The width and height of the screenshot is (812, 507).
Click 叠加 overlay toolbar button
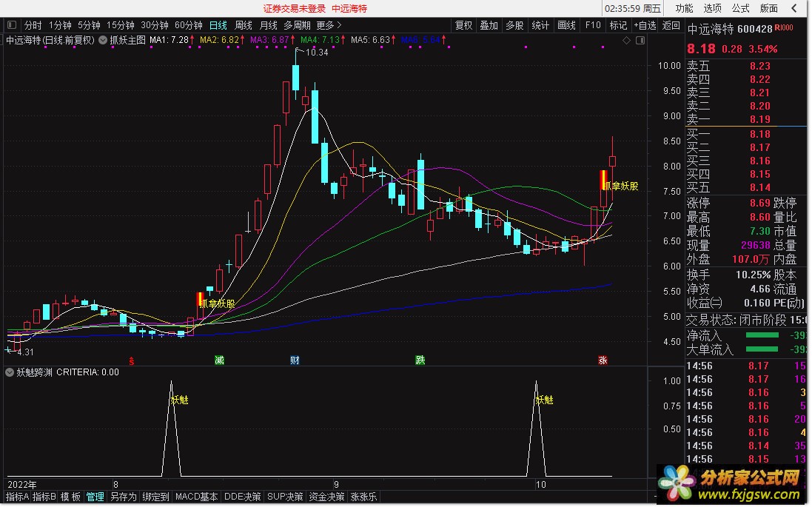(x=489, y=25)
